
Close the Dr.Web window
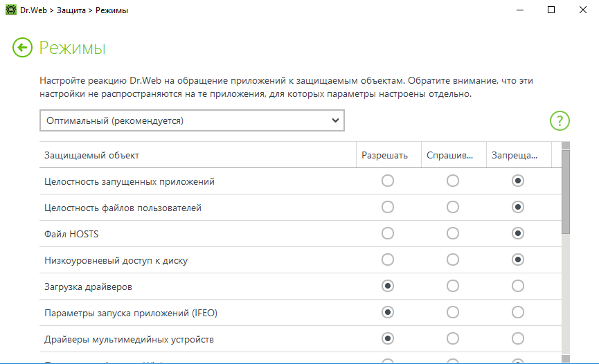583,10
